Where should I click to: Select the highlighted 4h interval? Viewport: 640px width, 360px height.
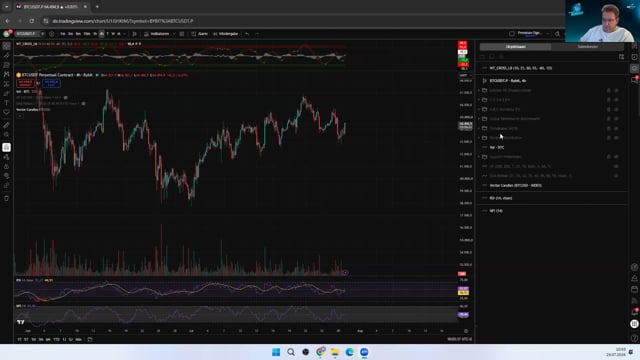click(102, 33)
